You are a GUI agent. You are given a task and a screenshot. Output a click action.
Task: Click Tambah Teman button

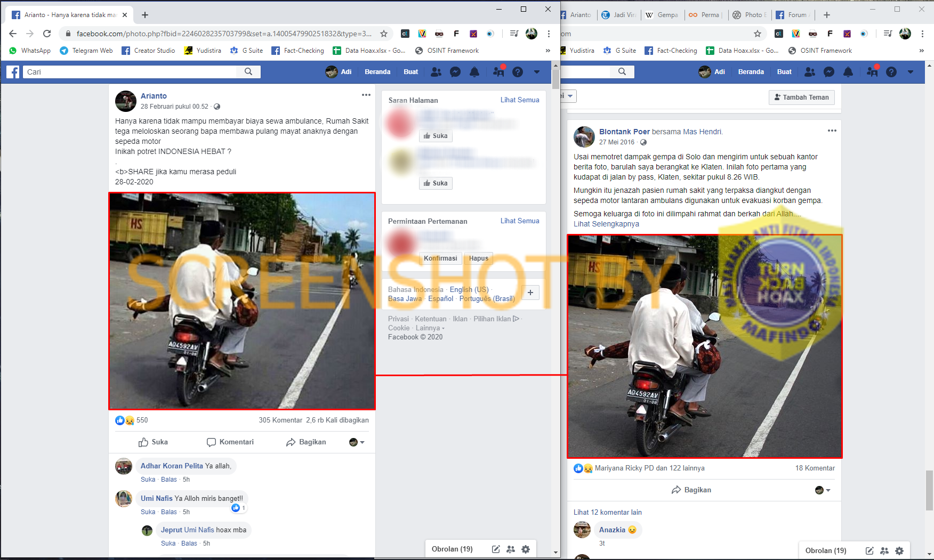(802, 98)
